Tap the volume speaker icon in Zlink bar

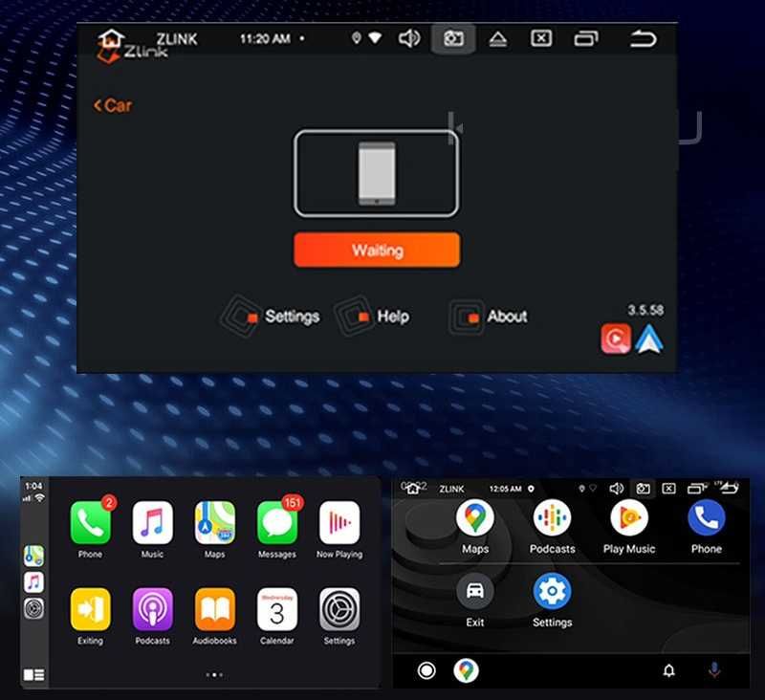[409, 38]
